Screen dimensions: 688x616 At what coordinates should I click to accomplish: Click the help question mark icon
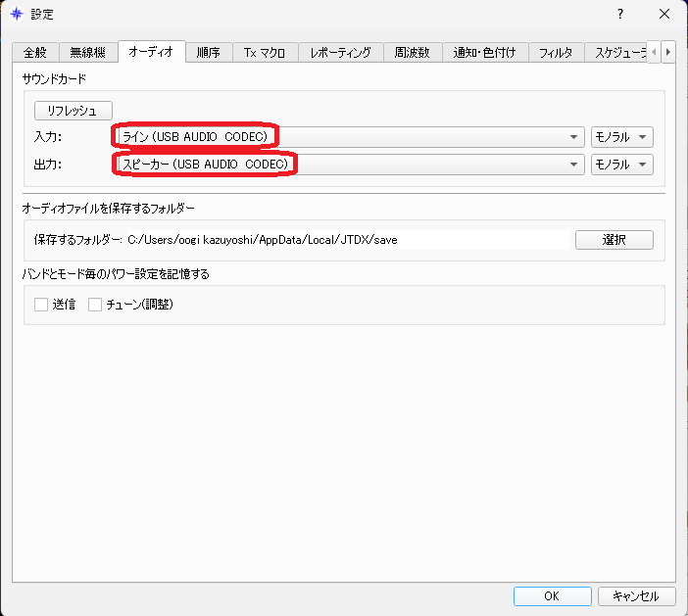click(x=620, y=14)
